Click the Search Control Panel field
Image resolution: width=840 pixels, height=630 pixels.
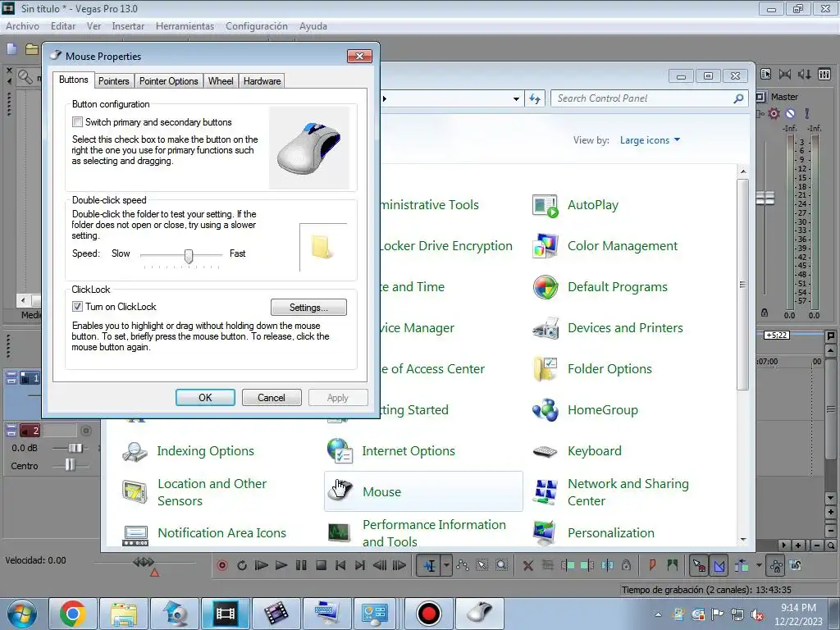[650, 98]
